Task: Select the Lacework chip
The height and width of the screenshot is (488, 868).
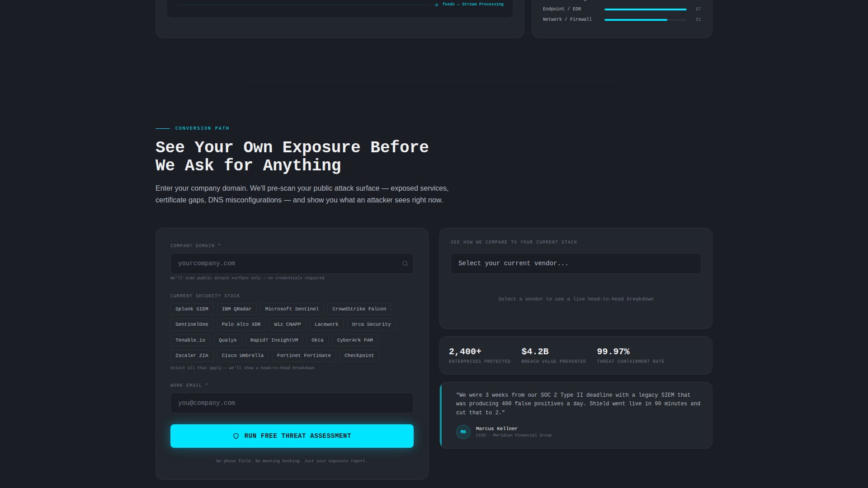Action: pos(326,324)
